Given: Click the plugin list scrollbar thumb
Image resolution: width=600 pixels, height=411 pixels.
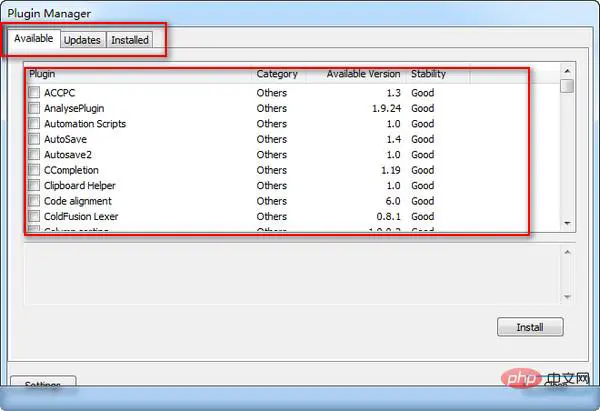Looking at the screenshot, I should (567, 86).
